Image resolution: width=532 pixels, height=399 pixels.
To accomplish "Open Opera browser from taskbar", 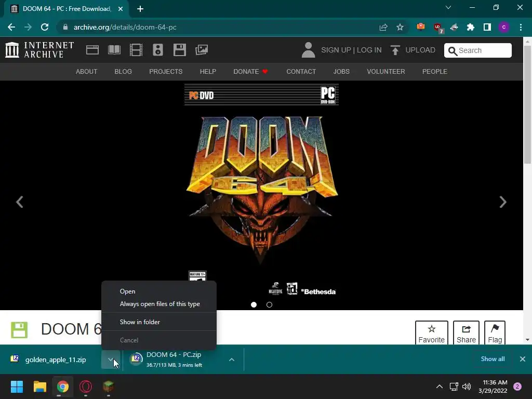I will [x=86, y=387].
